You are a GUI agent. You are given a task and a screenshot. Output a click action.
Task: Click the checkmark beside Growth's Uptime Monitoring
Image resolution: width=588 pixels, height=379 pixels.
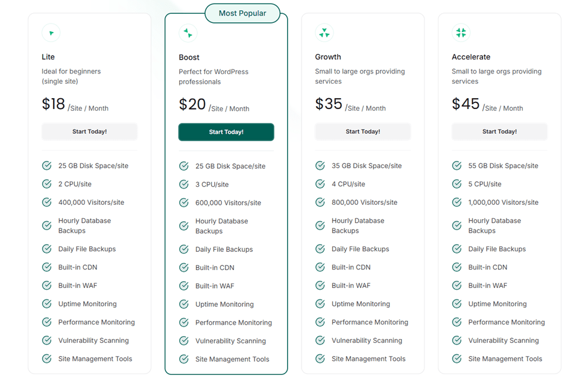pos(320,304)
